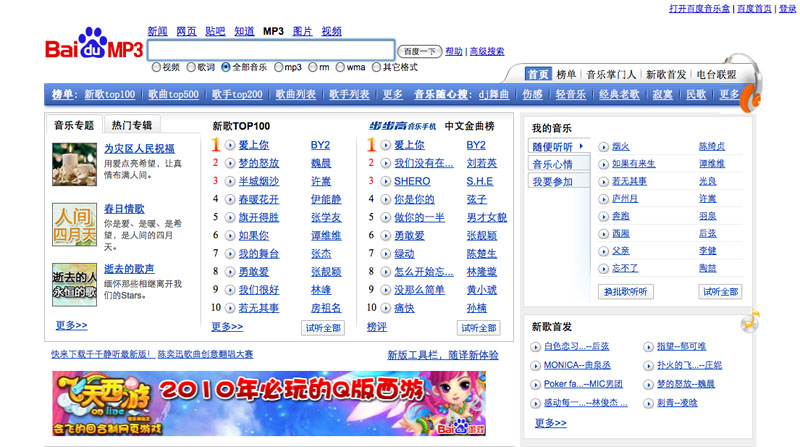Open the 高级搜索 link

(487, 52)
